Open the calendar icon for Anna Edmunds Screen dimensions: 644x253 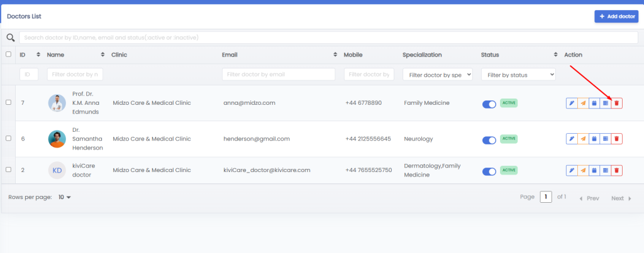pyautogui.click(x=594, y=104)
